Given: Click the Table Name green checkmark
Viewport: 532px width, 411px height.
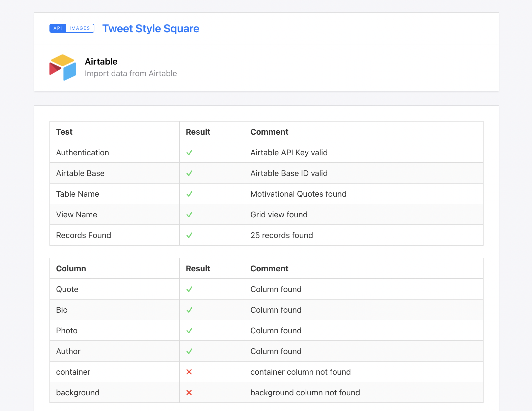Looking at the screenshot, I should click(x=189, y=194).
